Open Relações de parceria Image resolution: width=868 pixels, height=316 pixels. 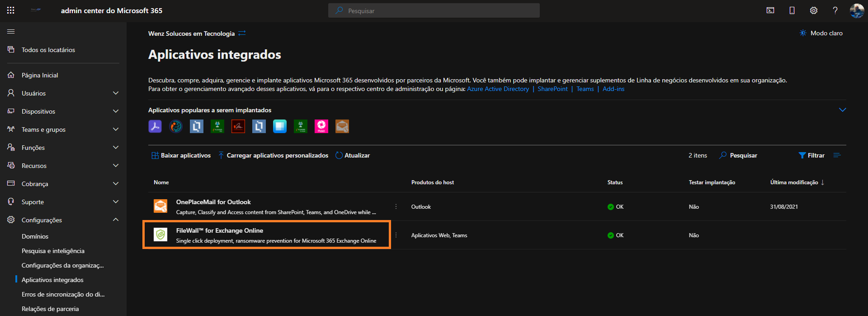[50, 309]
